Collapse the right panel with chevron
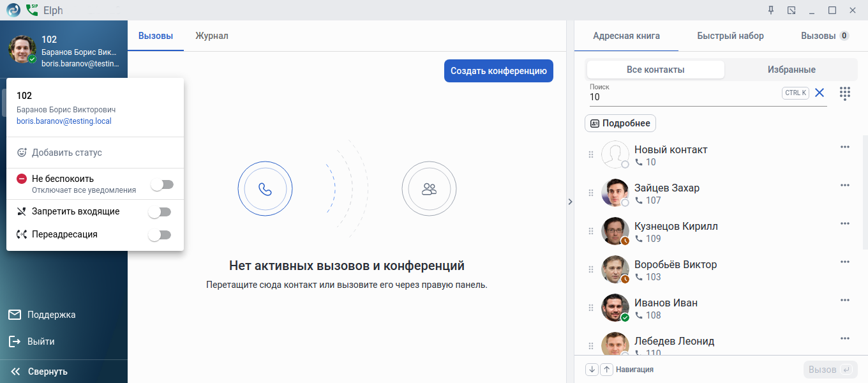Image resolution: width=868 pixels, height=383 pixels. click(x=570, y=202)
